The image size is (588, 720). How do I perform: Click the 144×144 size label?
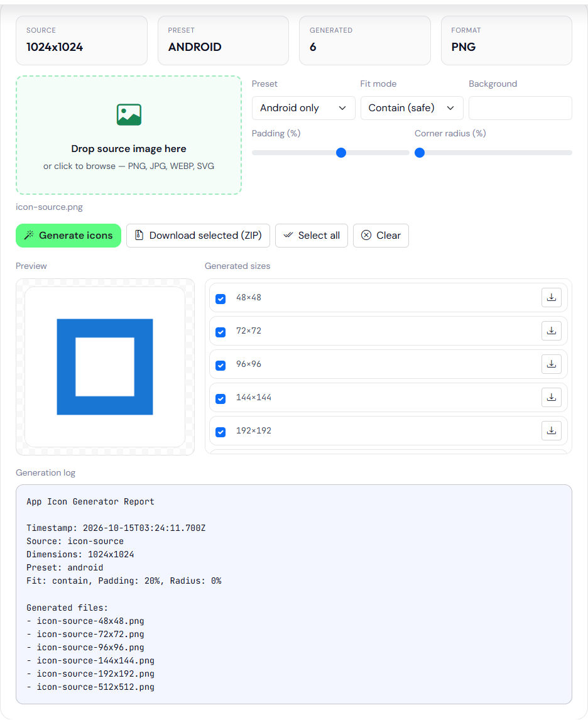[254, 397]
